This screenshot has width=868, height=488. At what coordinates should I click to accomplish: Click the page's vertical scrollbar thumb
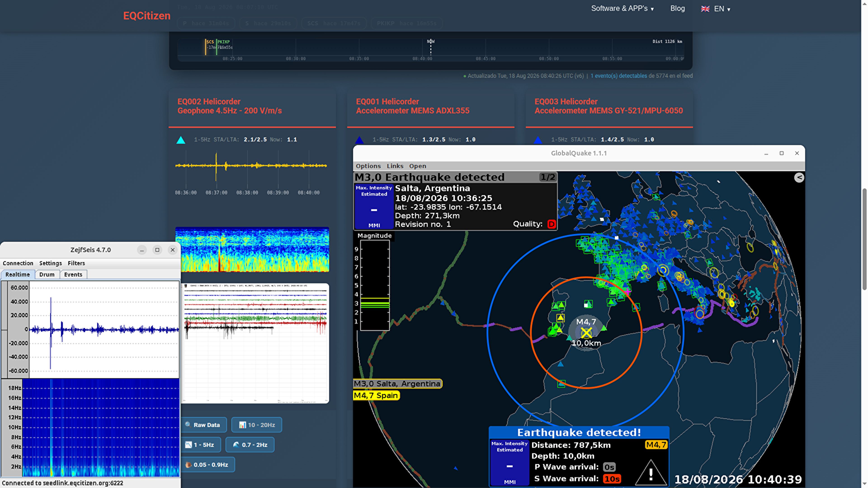pos(865,239)
